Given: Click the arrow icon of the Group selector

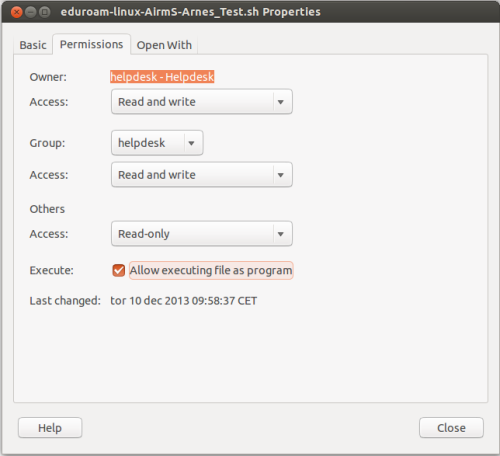Looking at the screenshot, I should click(191, 143).
